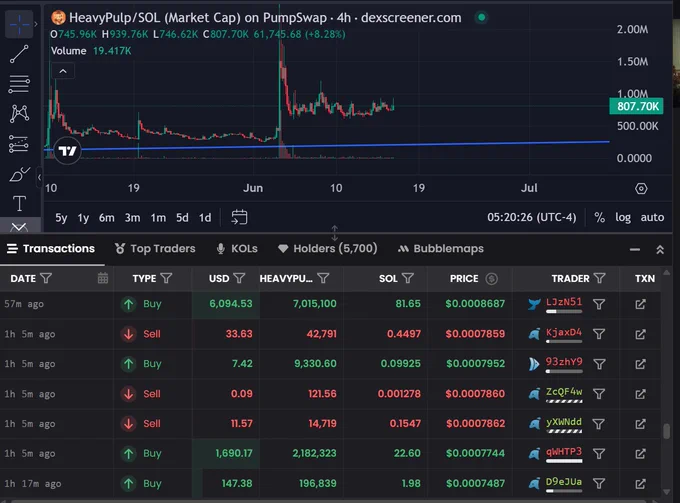The width and height of the screenshot is (680, 503).
Task: Select the text annotation tool
Action: [x=19, y=203]
